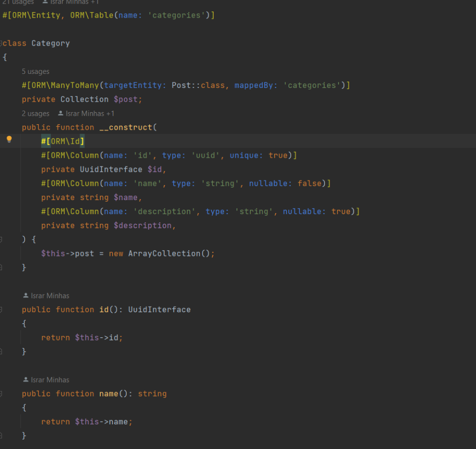Click fold end marker after ArrayCollection line
The width and height of the screenshot is (476, 449).
point(1,267)
